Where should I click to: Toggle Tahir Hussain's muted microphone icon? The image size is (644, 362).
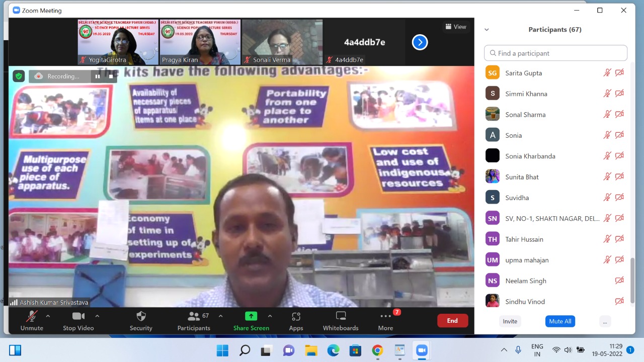click(x=607, y=239)
